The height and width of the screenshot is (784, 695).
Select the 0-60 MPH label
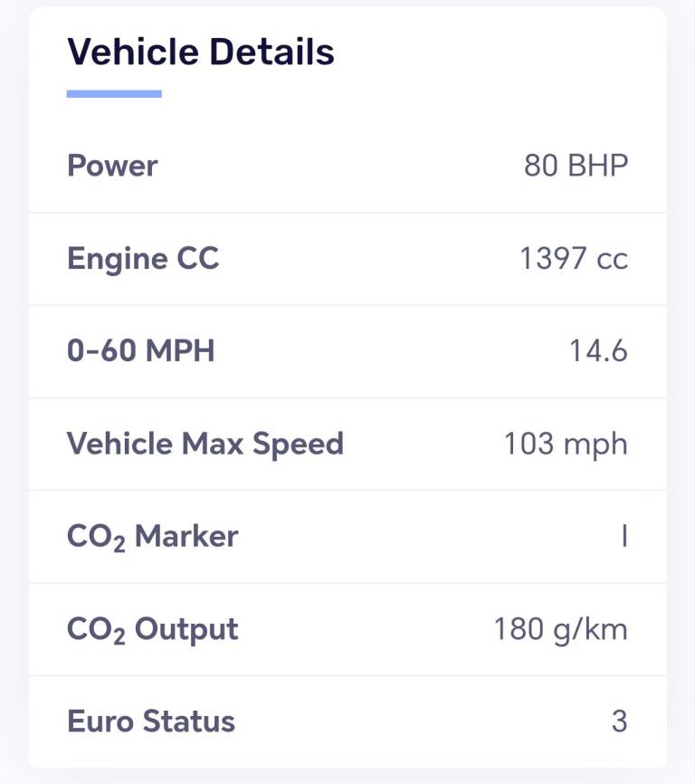point(141,351)
